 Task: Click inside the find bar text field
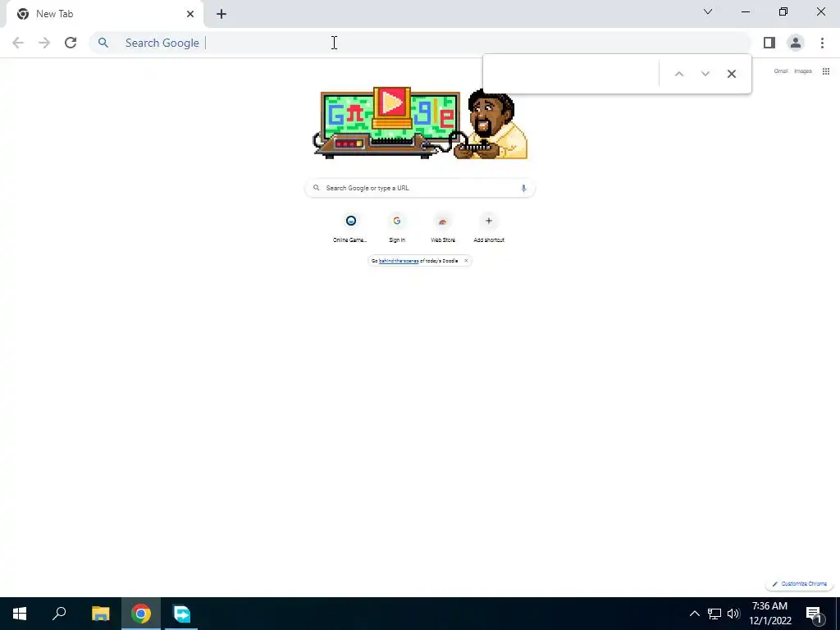coord(572,74)
